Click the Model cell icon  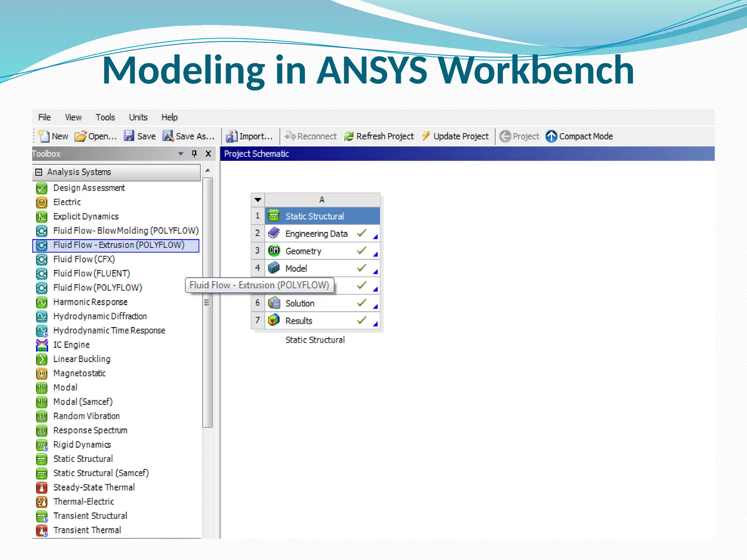[274, 268]
